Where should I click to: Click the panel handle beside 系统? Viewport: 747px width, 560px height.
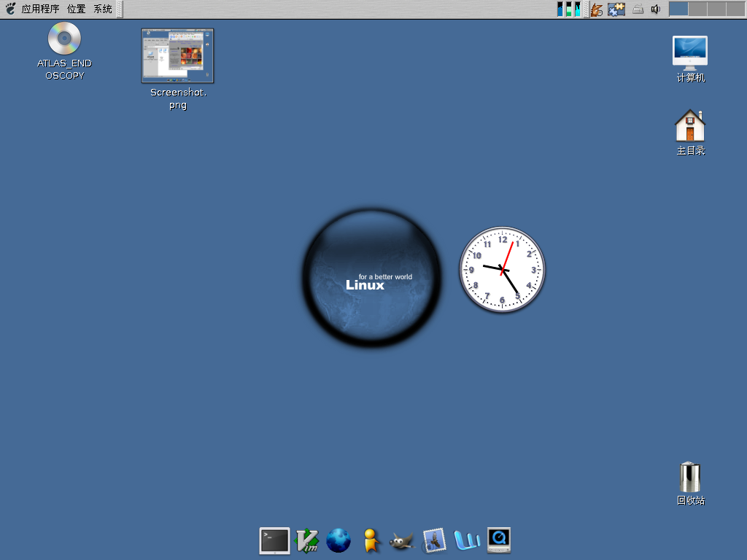120,9
